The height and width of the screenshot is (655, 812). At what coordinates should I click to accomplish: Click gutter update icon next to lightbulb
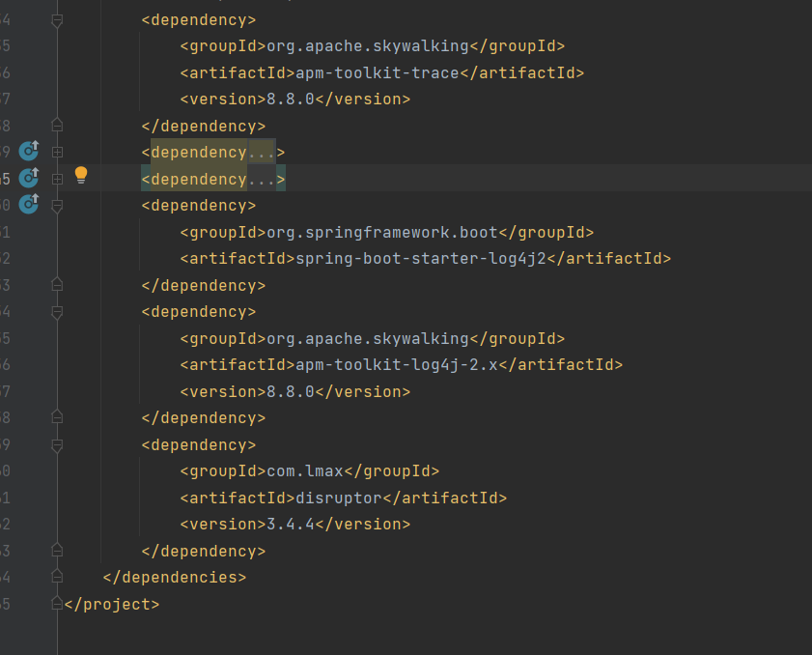(29, 178)
